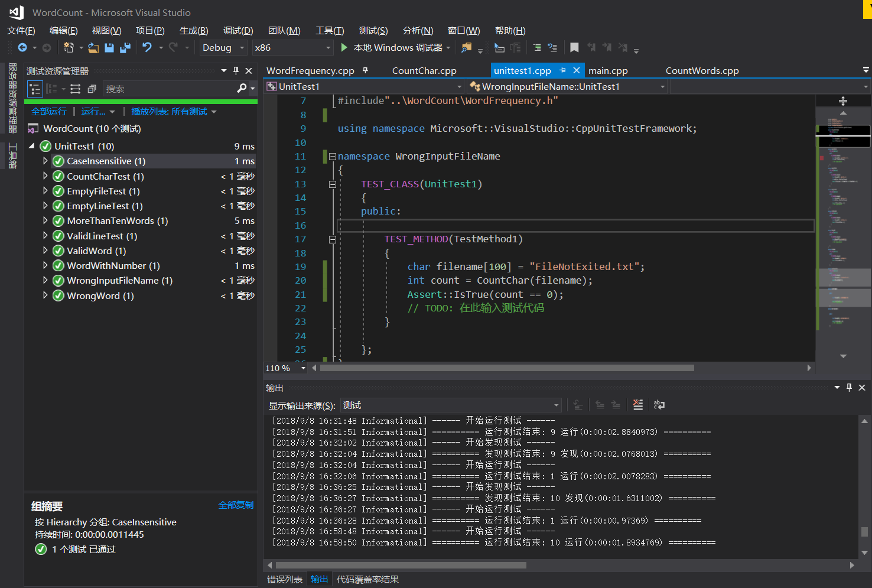
Task: Collapse the TEST_METHOD code fold
Action: [333, 239]
